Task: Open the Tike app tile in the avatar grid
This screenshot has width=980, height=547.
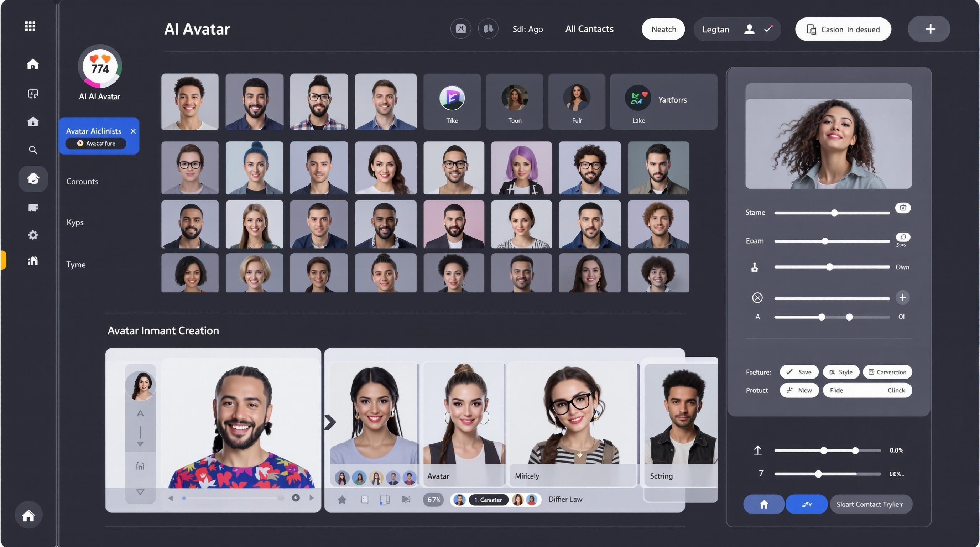Action: click(452, 101)
